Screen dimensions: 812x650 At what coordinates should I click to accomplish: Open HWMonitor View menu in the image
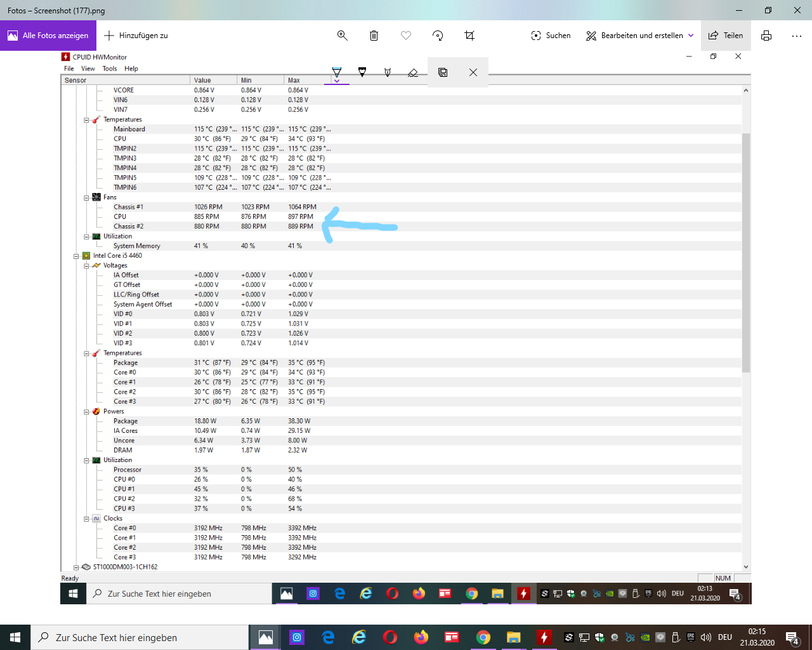point(88,69)
